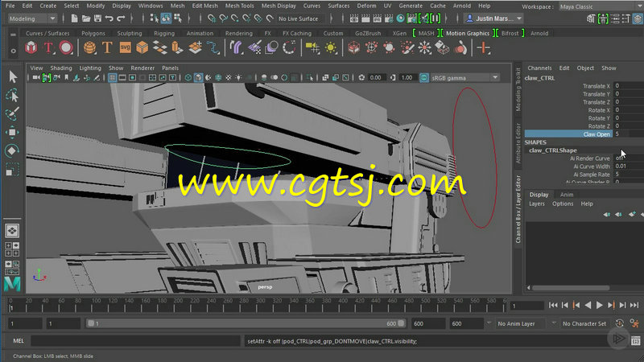
Task: Open the Deform menu
Action: (366, 6)
